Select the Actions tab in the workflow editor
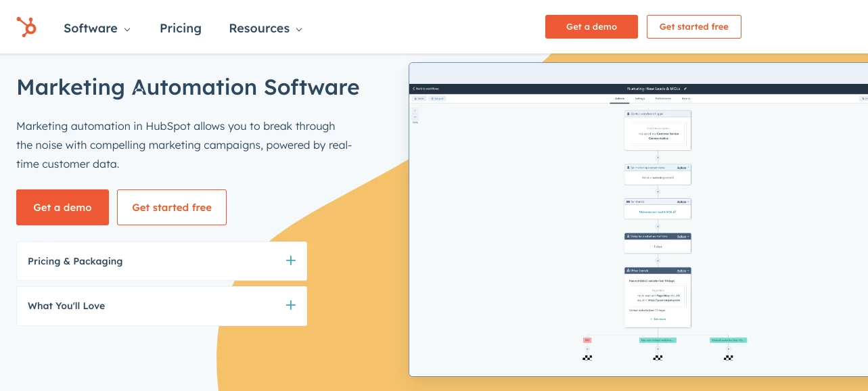This screenshot has height=391, width=868. tap(619, 99)
